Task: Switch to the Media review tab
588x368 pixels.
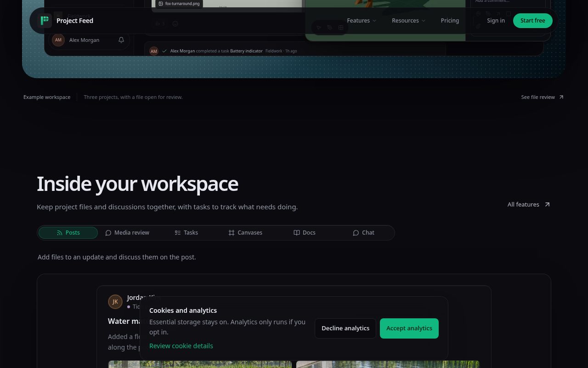Action: coord(127,233)
